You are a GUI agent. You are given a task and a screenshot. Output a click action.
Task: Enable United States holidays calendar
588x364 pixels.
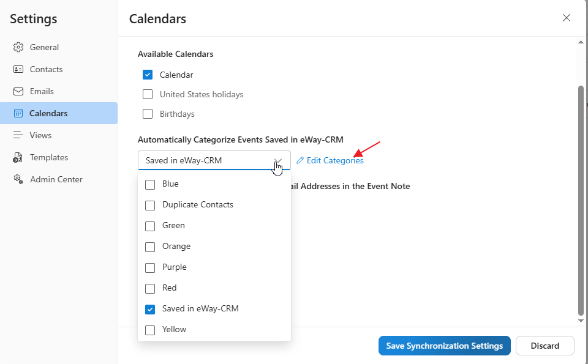(x=148, y=94)
